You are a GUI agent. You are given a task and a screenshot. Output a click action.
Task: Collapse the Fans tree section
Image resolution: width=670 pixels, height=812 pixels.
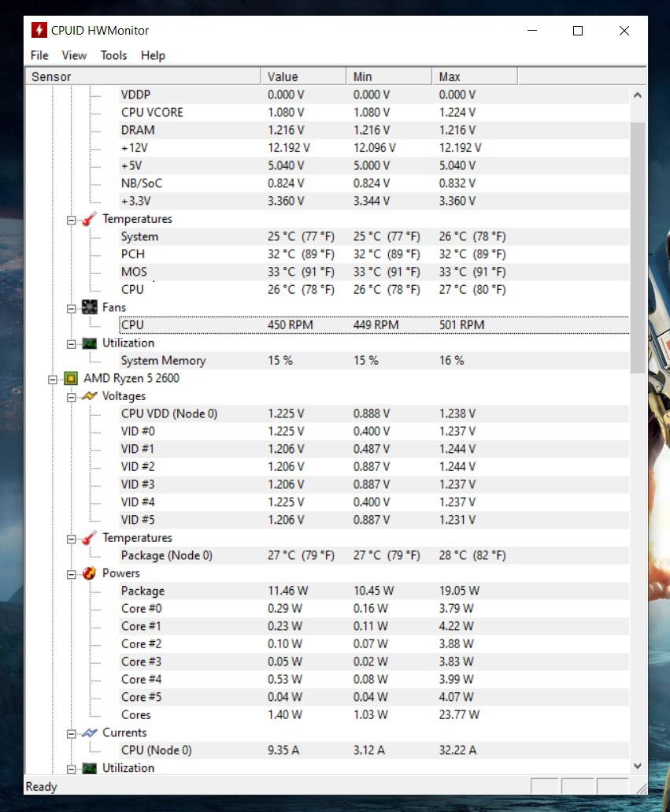[72, 308]
